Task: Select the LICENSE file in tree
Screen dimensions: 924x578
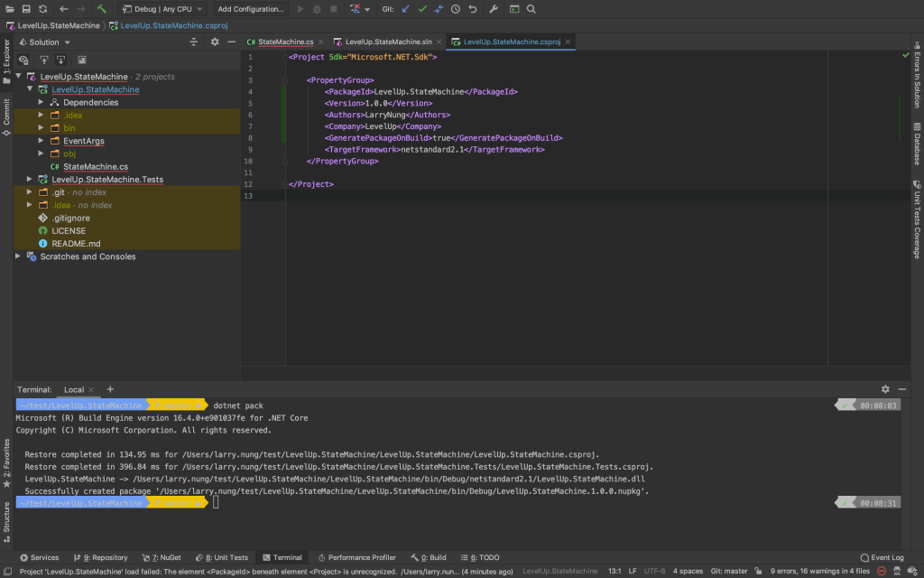Action: tap(69, 231)
